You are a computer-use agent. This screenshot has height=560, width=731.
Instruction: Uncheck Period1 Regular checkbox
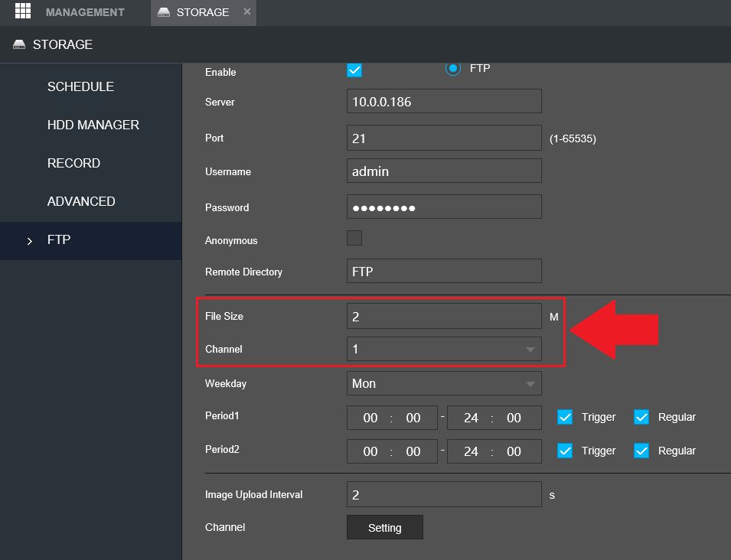[641, 417]
